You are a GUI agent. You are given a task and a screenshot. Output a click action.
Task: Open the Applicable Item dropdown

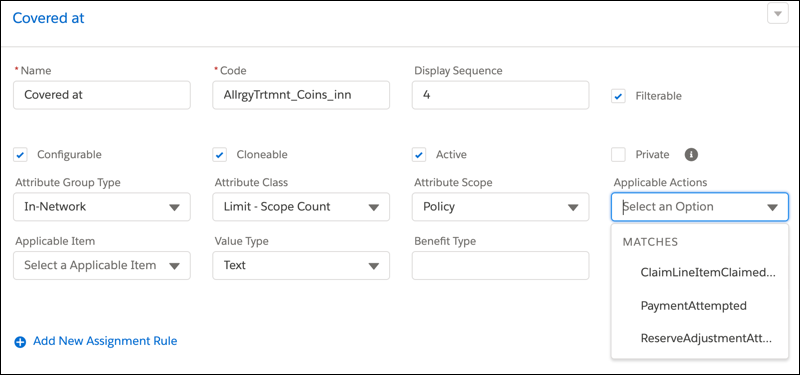point(102,265)
